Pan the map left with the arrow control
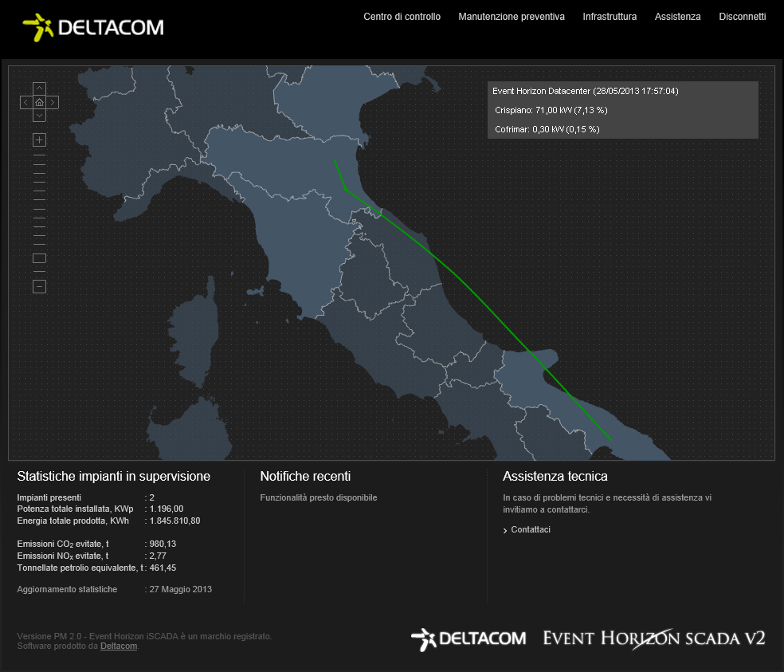Screen dimensions: 784x672 [x=26, y=103]
